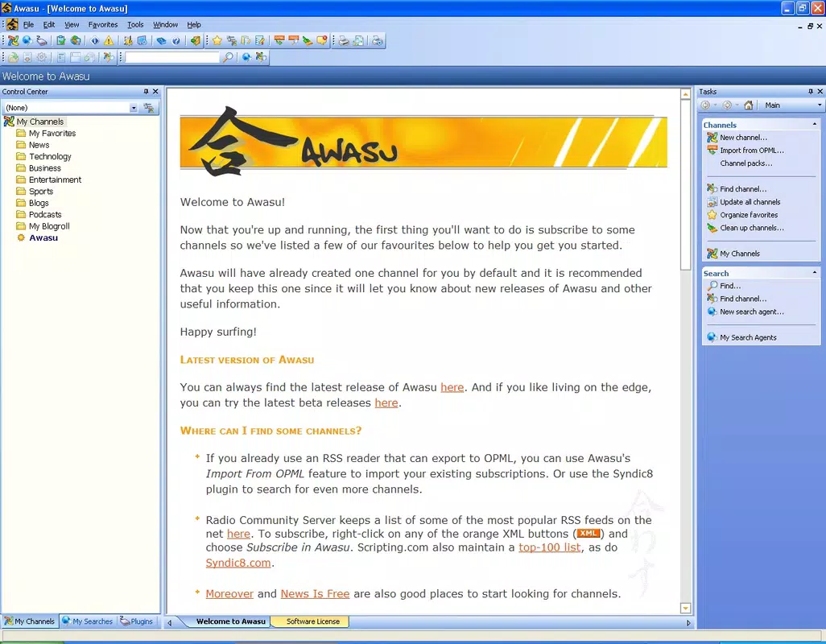Click the Awasu application icon in menu bar
This screenshot has height=644, width=826.
13,24
